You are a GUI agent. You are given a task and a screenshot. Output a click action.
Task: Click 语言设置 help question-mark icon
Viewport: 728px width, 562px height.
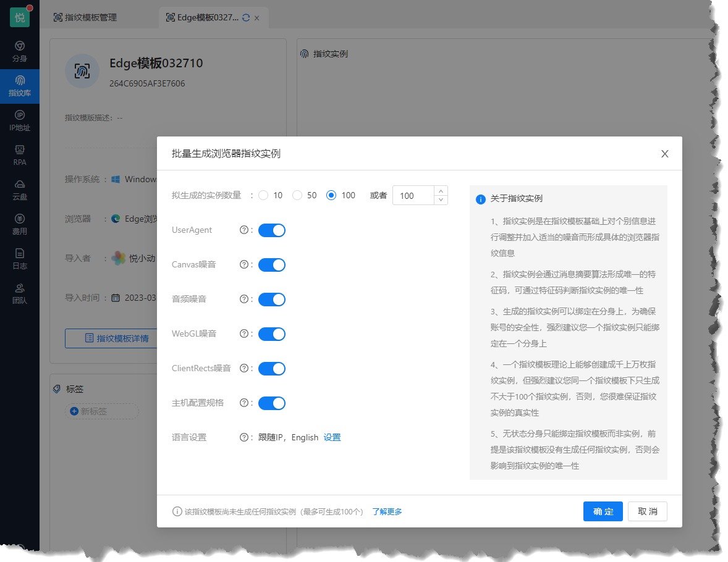(243, 437)
